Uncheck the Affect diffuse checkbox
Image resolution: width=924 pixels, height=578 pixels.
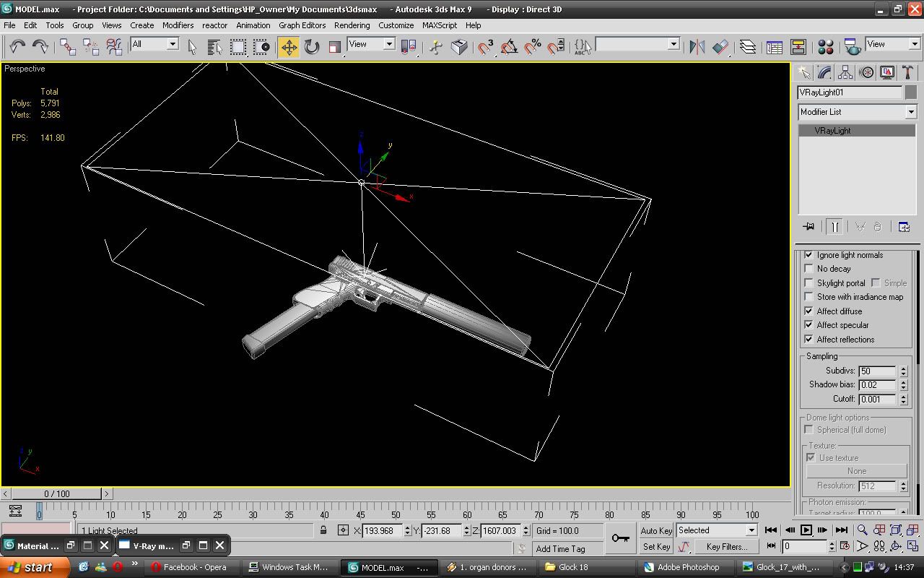809,311
